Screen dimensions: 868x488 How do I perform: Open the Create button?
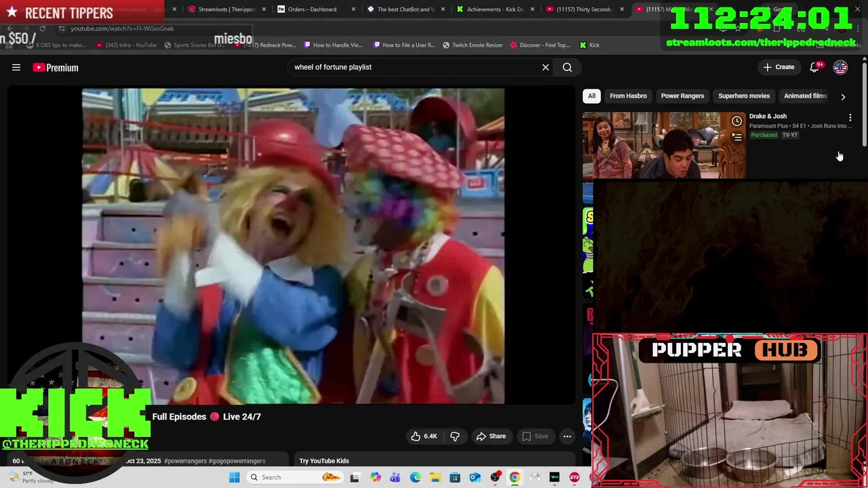pyautogui.click(x=778, y=67)
